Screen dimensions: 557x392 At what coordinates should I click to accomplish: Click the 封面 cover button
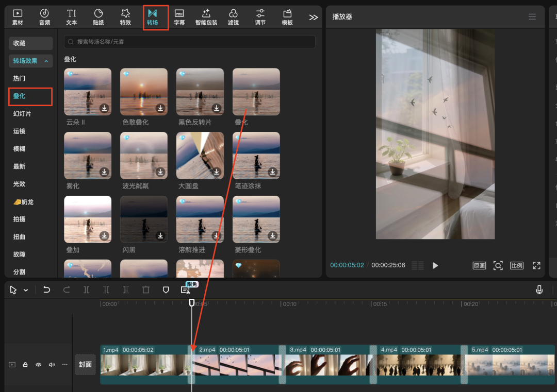point(85,364)
